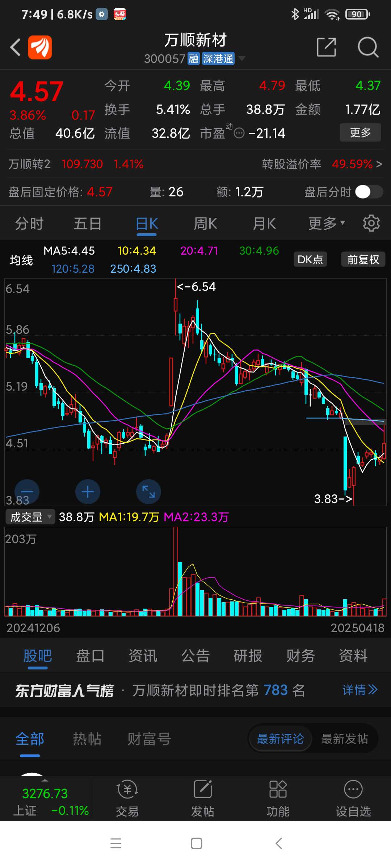
Task: Open 交易 trade icon
Action: tap(127, 798)
